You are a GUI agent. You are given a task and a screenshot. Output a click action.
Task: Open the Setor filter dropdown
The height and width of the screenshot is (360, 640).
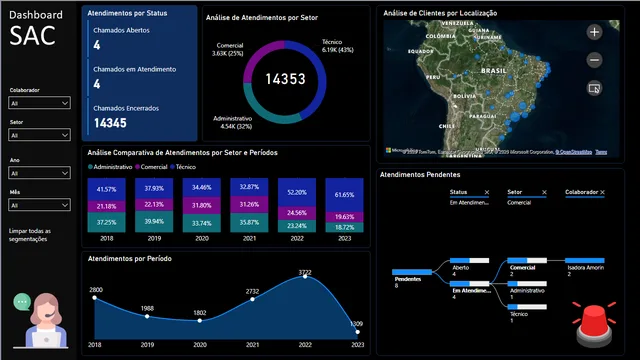tap(39, 135)
